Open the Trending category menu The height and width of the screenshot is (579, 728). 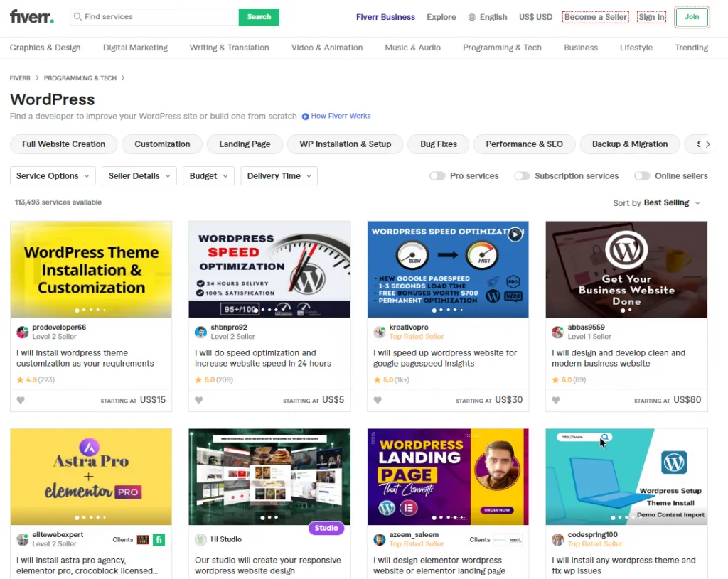[x=691, y=48]
